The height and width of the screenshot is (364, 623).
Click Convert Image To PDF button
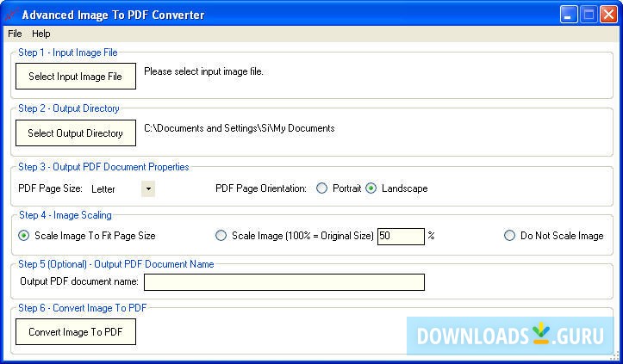76,332
